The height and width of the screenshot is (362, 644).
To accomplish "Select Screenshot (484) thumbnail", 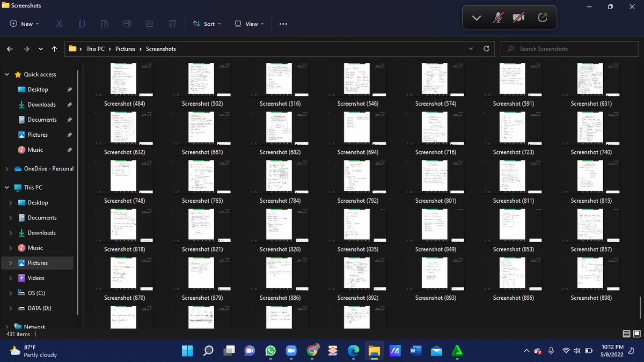I will click(x=125, y=79).
